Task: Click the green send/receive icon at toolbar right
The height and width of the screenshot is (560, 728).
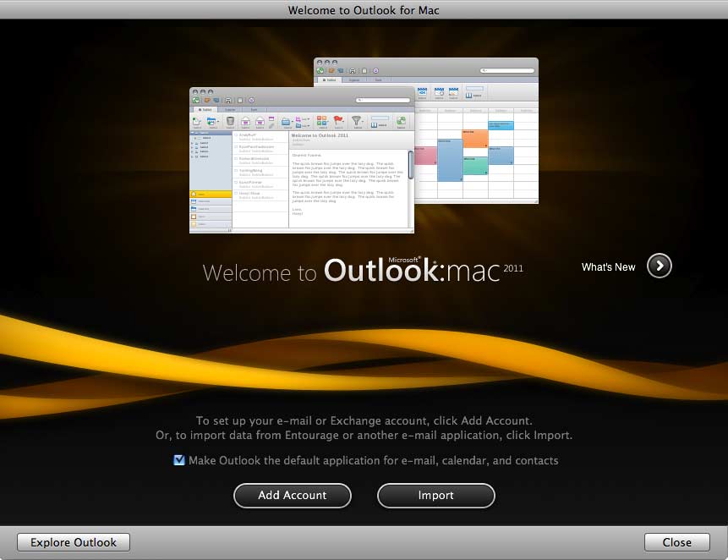Action: point(401,122)
